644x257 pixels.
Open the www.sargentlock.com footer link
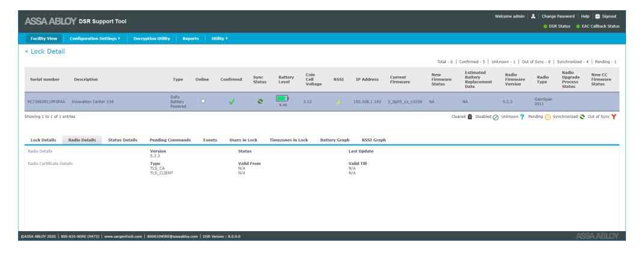coord(123,237)
